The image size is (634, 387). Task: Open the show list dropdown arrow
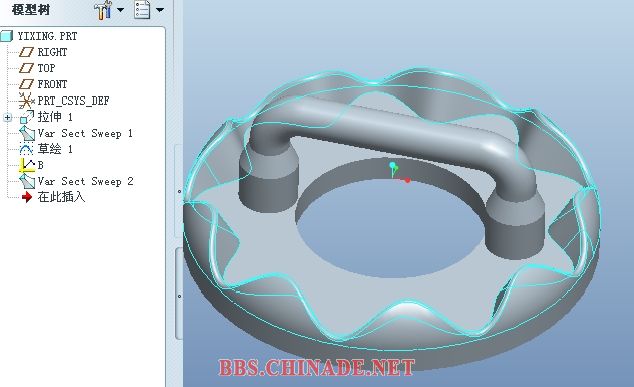coord(160,10)
